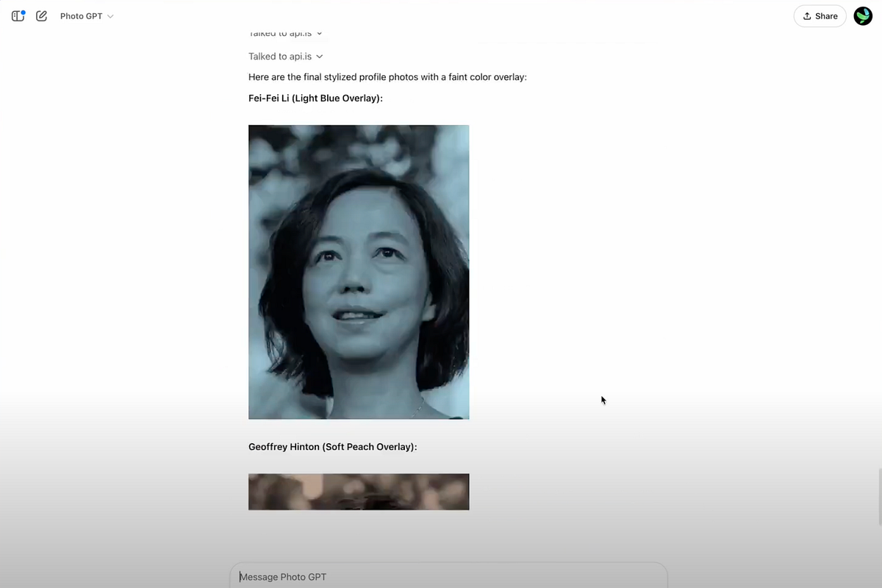The width and height of the screenshot is (882, 588).
Task: Open the peach-tinted Geoffrey Hinton image
Action: tap(359, 492)
